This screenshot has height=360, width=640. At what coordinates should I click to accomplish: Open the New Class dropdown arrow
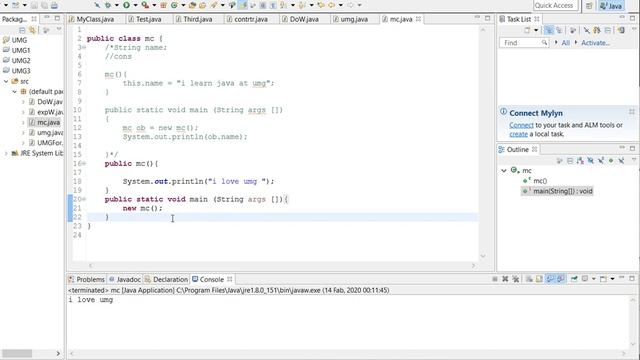pyautogui.click(x=183, y=5)
